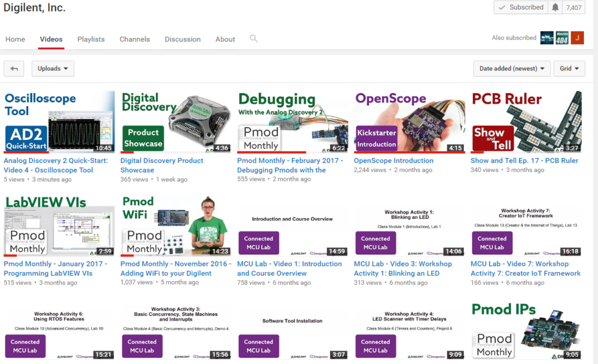Click the back arrow above the video grid

(x=15, y=68)
